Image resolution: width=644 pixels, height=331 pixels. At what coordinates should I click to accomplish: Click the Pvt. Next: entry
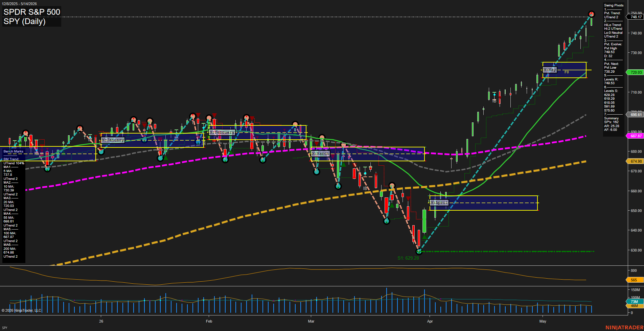coord(611,64)
